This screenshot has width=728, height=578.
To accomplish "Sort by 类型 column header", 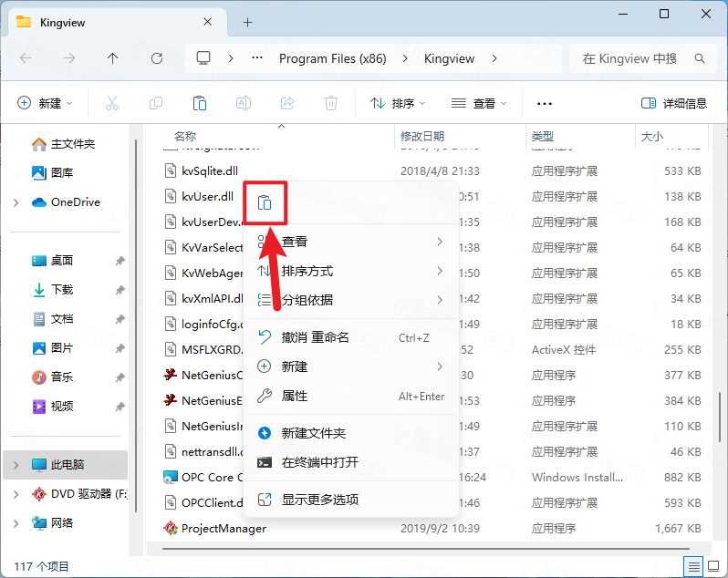I will (542, 137).
